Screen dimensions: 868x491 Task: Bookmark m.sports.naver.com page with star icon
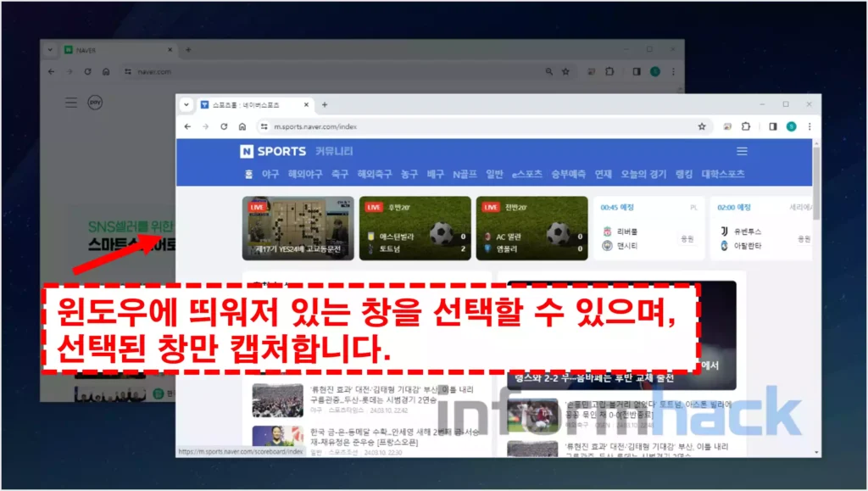coord(702,126)
